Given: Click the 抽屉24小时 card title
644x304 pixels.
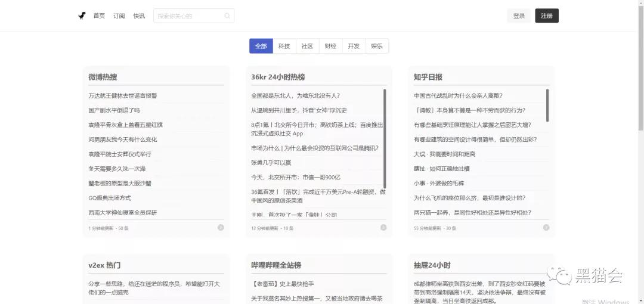Looking at the screenshot, I should click(x=432, y=265).
